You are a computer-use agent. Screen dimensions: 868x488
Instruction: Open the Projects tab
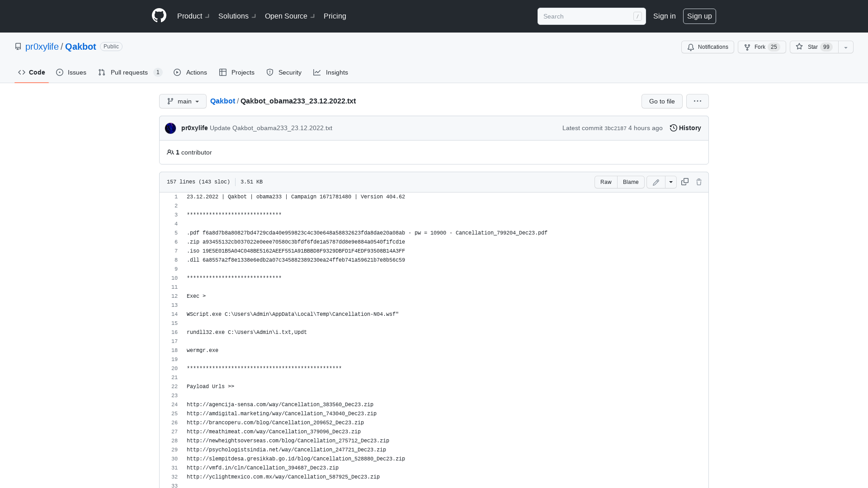[237, 72]
